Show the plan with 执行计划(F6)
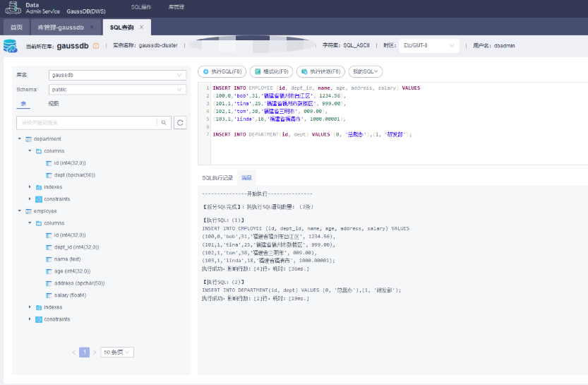 (x=320, y=71)
